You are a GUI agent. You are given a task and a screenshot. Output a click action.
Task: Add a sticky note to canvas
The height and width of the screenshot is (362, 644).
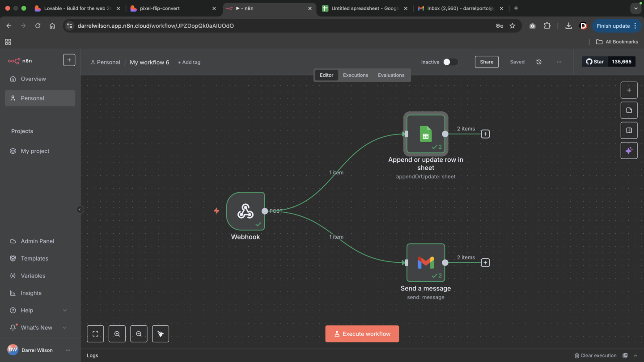click(x=629, y=110)
